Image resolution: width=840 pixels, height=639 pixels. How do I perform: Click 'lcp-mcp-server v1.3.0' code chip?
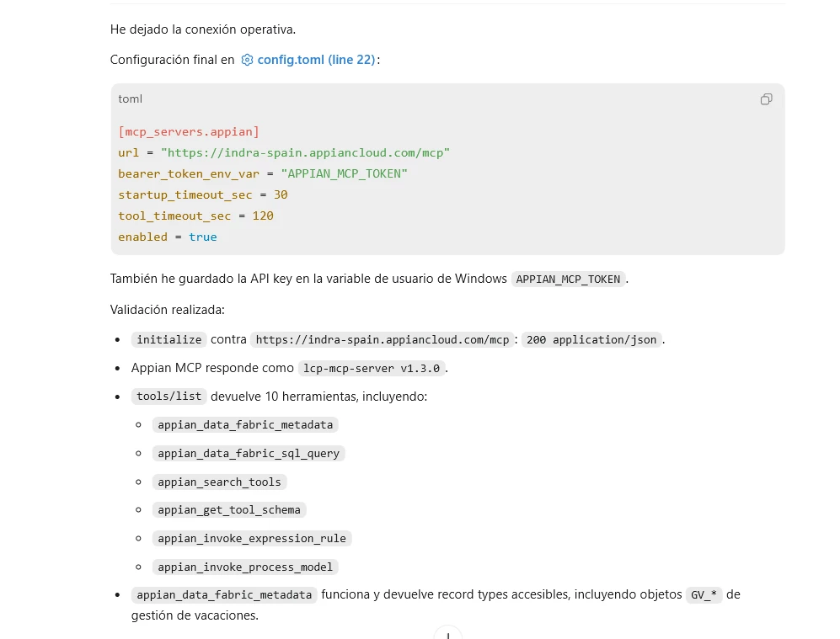point(372,368)
